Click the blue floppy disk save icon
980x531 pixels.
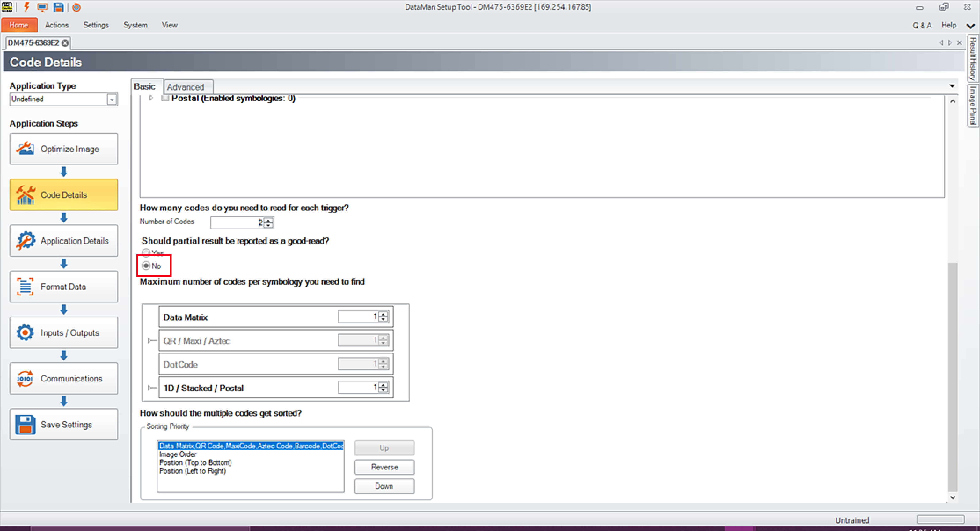coord(58,7)
